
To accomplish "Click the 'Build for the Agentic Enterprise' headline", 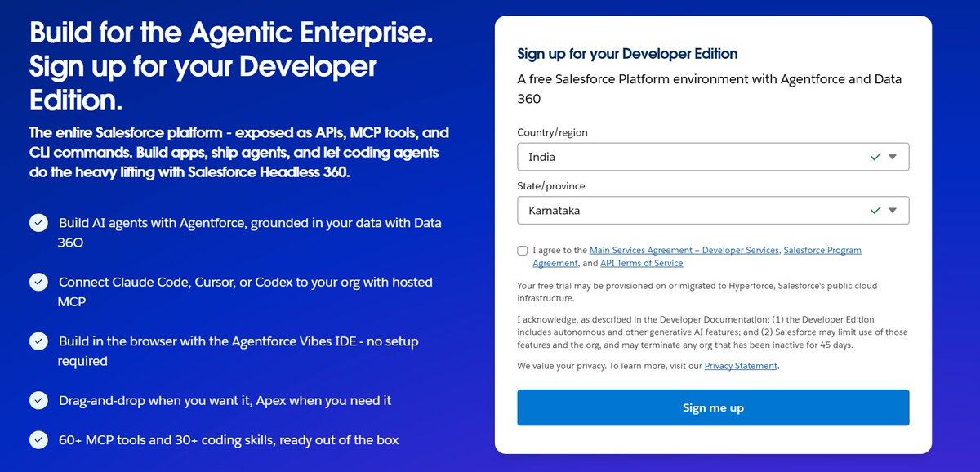I will click(231, 33).
